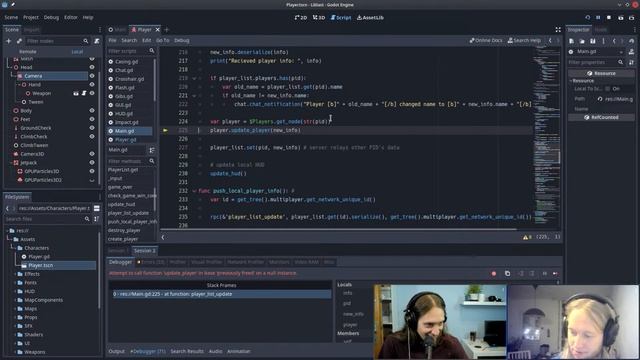The height and width of the screenshot is (360, 640).
Task: Load a resource with Inspector folder icon
Action: 582,41
